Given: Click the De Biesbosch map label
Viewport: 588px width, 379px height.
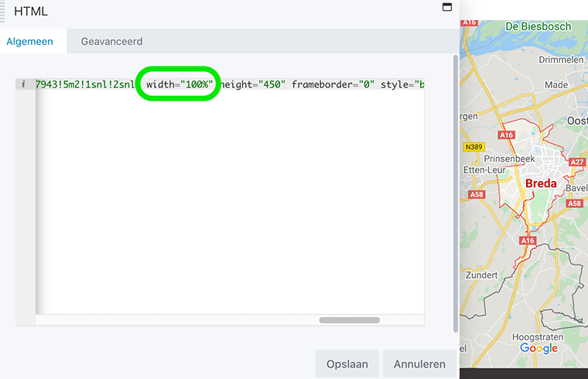Looking at the screenshot, I should [x=538, y=26].
